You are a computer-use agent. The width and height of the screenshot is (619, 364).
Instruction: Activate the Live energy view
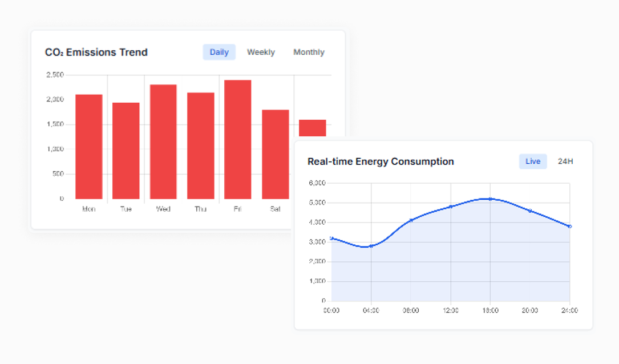(533, 161)
